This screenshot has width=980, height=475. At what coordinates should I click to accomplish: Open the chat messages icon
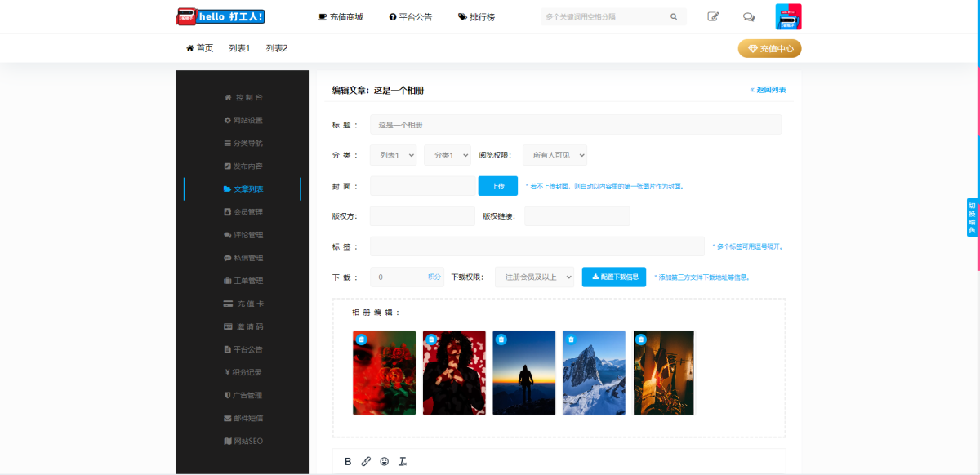748,16
